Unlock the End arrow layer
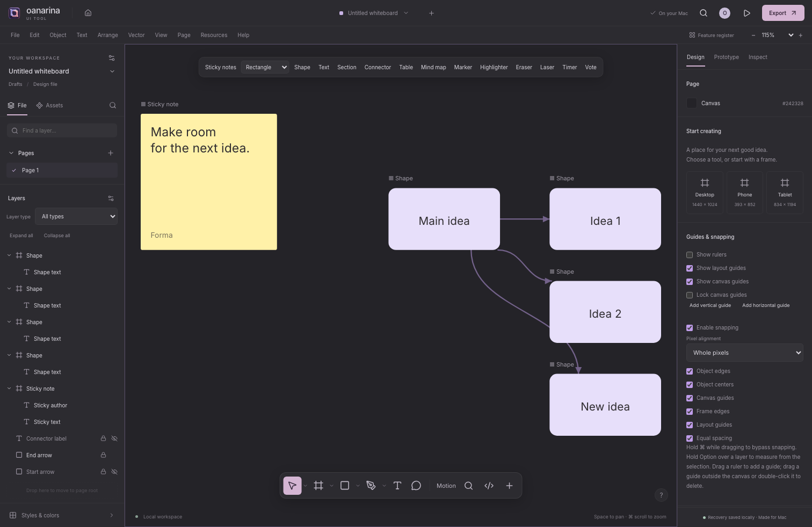Screen dimensions: 812x527 [103, 455]
